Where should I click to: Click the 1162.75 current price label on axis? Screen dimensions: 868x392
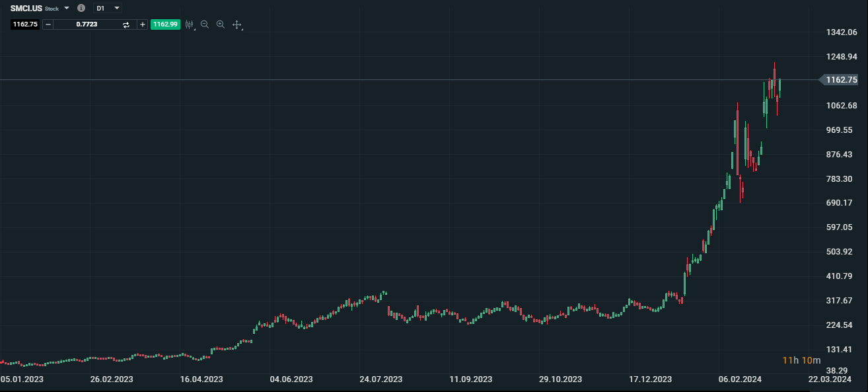click(x=839, y=80)
